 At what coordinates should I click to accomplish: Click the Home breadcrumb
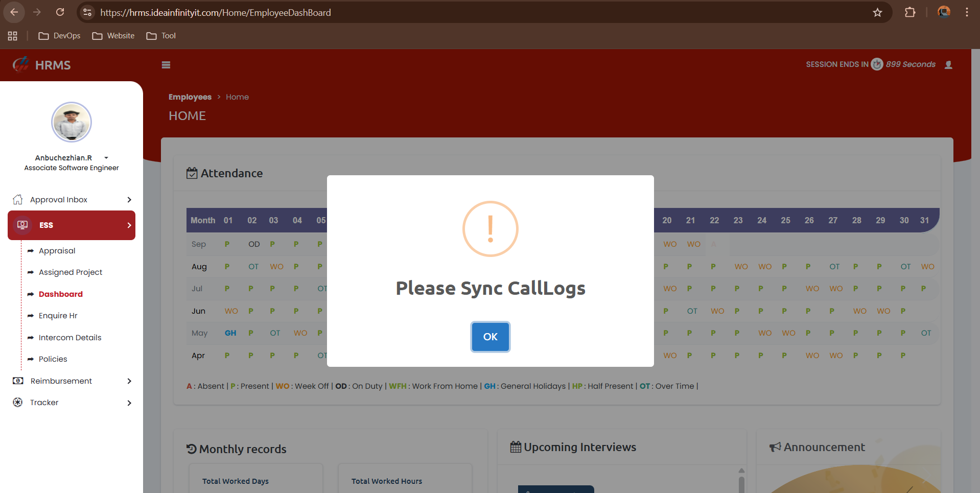[238, 97]
